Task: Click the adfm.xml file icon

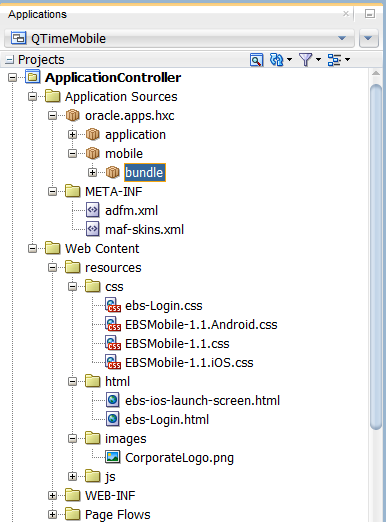Action: [x=93, y=210]
